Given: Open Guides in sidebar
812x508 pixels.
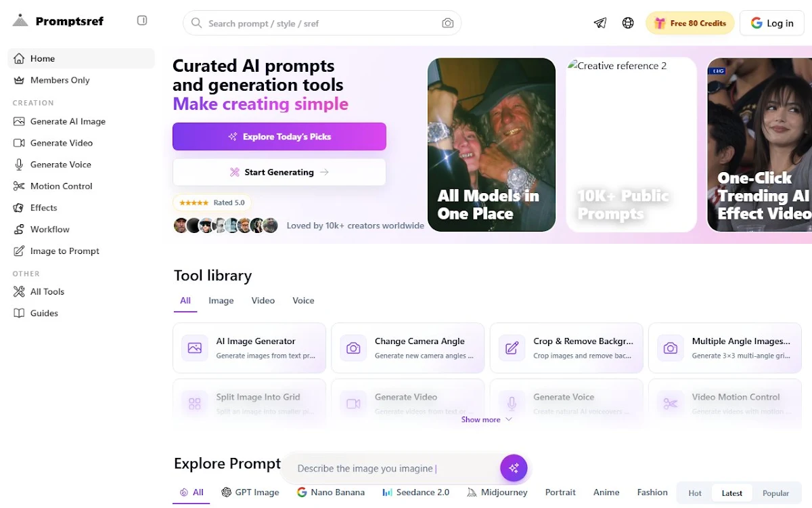Looking at the screenshot, I should 81,314.
